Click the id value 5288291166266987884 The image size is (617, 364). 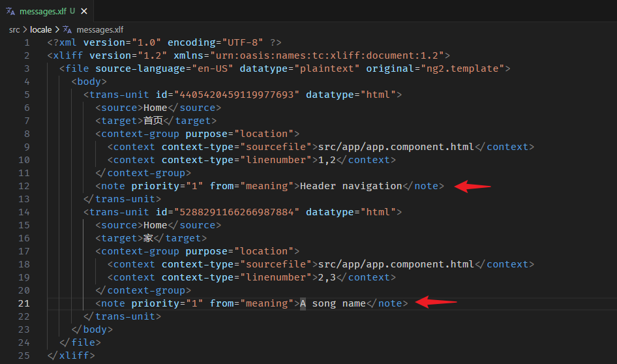(x=237, y=212)
